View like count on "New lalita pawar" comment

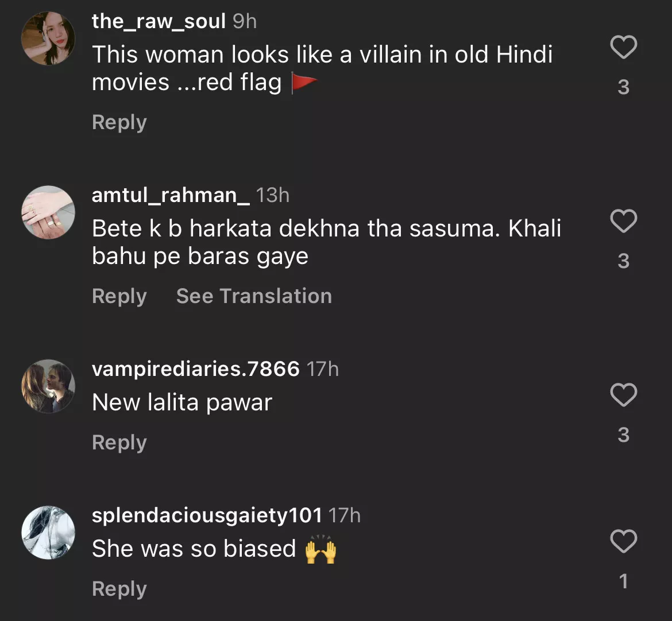pos(623,435)
